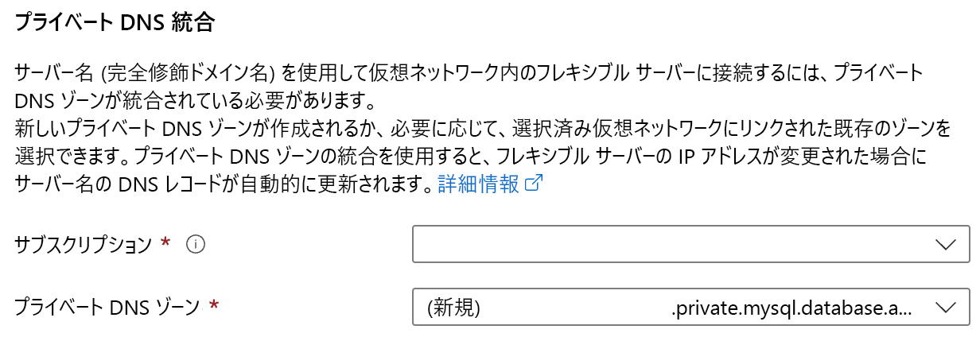The image size is (980, 337).
Task: Click the text サーバー名の DNS レコードが自動的に更新されます
Action: point(224,185)
